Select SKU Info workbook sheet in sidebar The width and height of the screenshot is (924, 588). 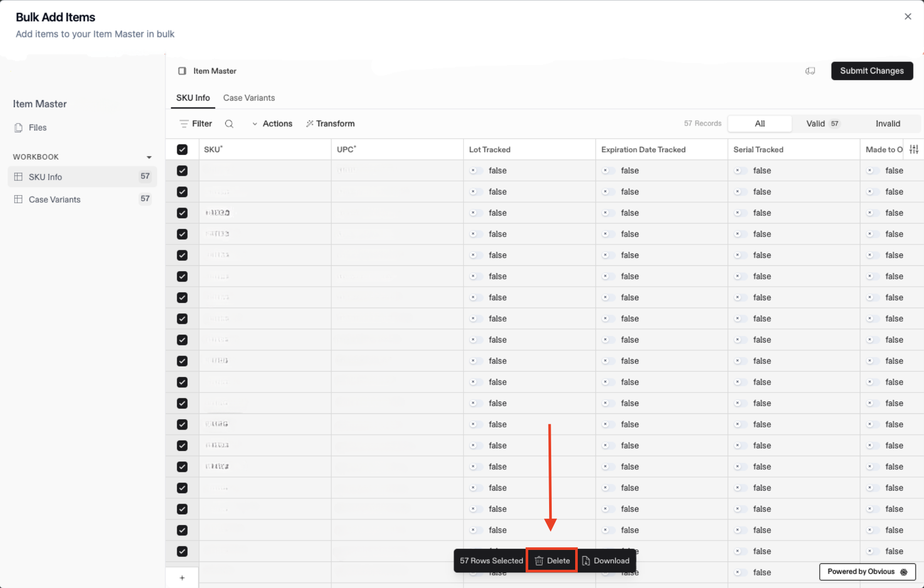click(x=82, y=177)
